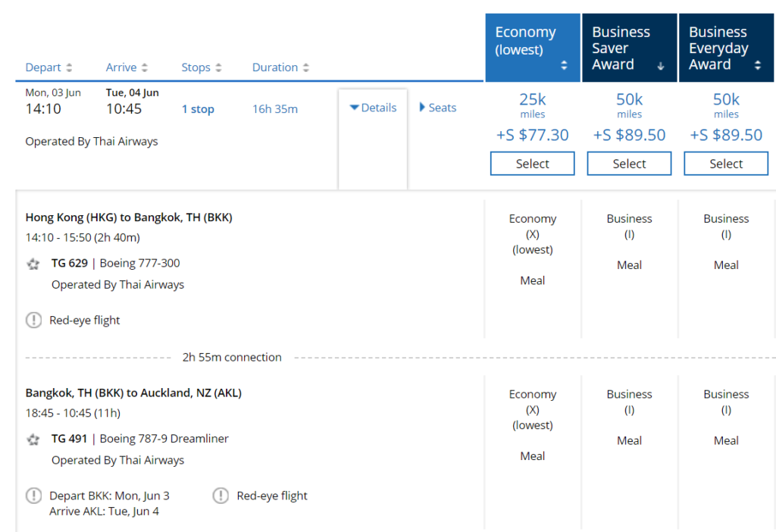Click 50k miles under Business Saver Award
Viewport: 776px width, 532px height.
pyautogui.click(x=630, y=105)
